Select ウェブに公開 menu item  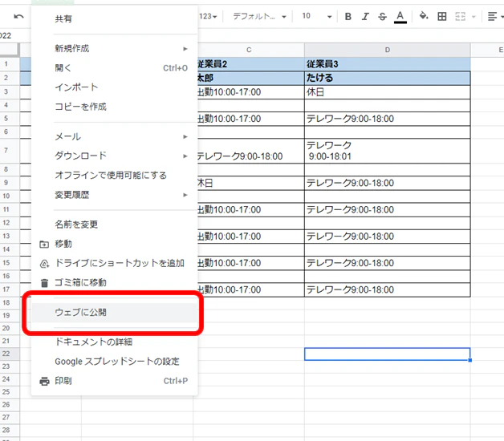(x=115, y=312)
